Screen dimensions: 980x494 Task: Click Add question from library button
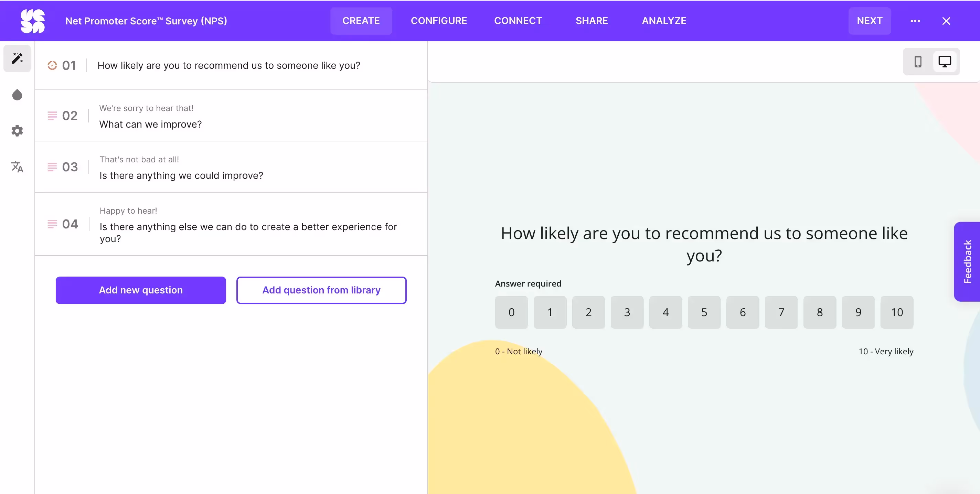click(321, 290)
